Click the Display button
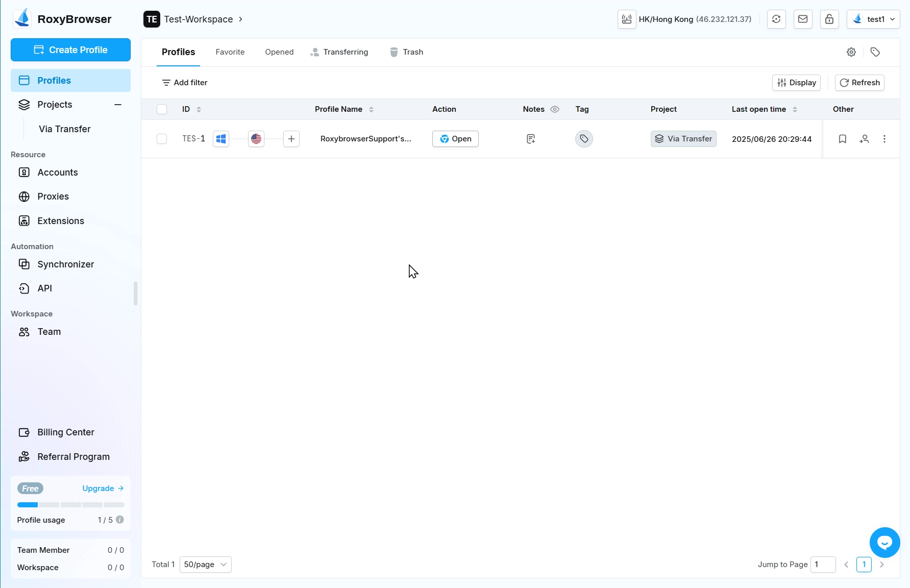 tap(796, 83)
